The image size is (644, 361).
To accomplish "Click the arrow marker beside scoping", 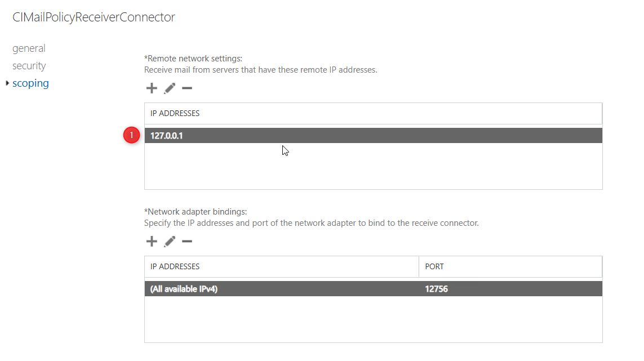I will [7, 83].
